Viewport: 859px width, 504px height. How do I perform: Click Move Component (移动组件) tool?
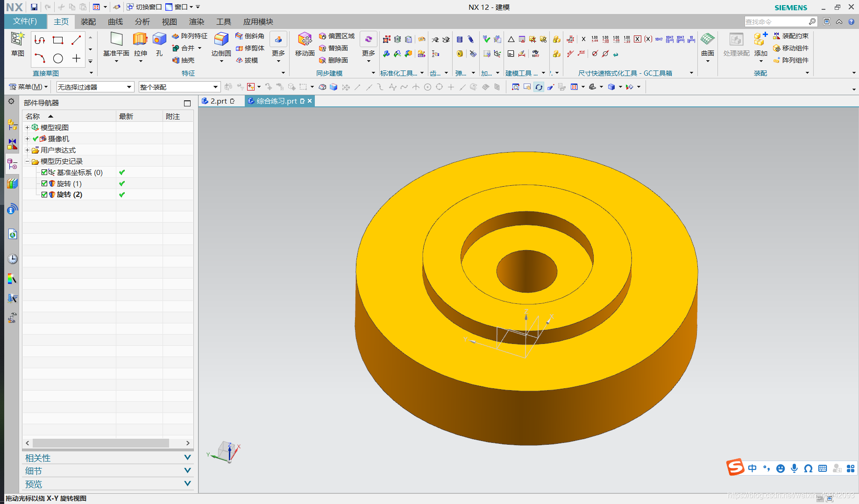(791, 48)
